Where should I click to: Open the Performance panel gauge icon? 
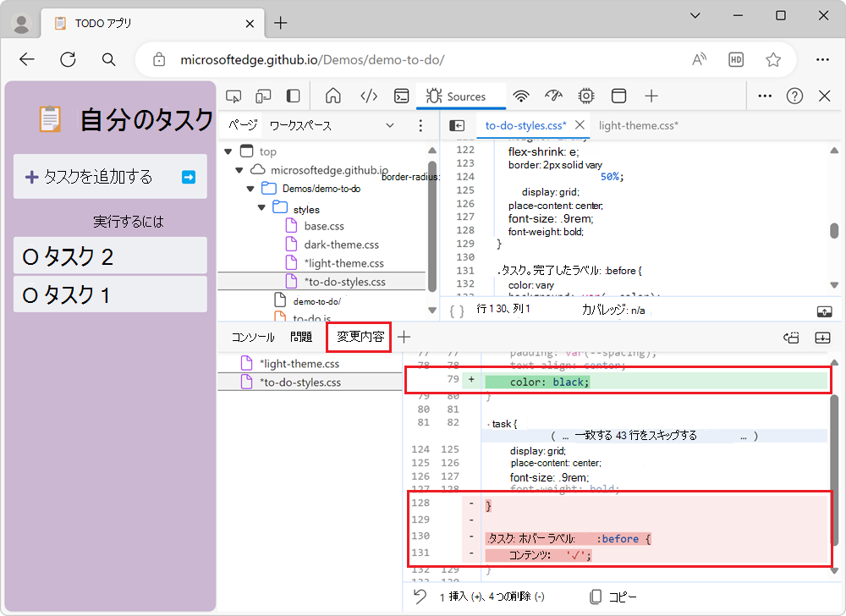pos(553,96)
